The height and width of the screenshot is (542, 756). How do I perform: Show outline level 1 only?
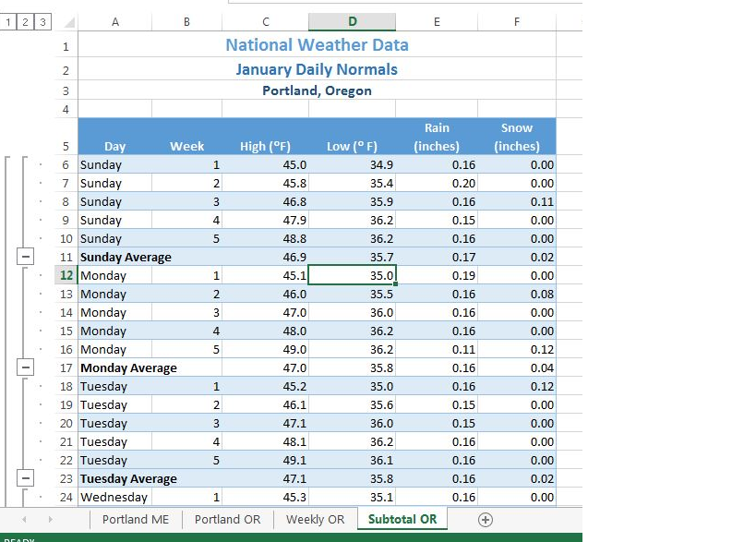pyautogui.click(x=7, y=22)
